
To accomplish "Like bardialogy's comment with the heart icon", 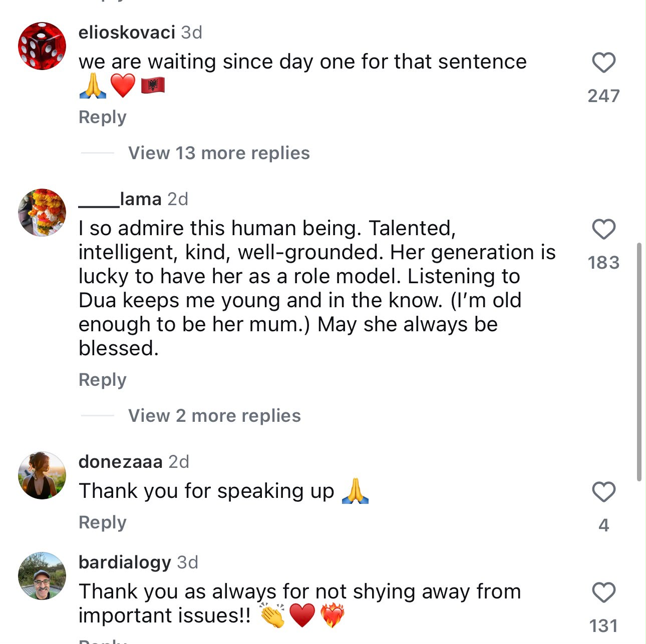I will click(x=603, y=592).
